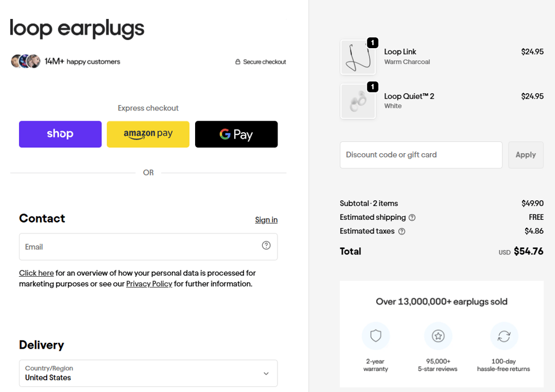Choose Amazon Pay express checkout
The width and height of the screenshot is (555, 392).
148,134
